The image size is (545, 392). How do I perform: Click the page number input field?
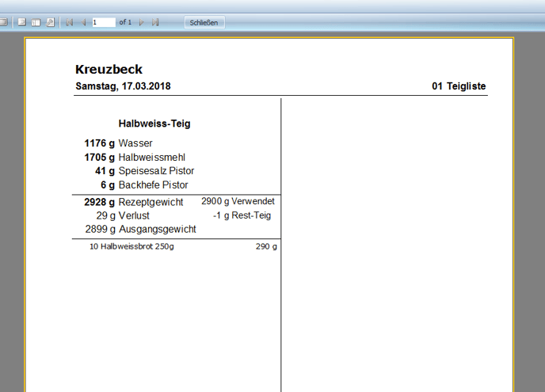point(104,22)
